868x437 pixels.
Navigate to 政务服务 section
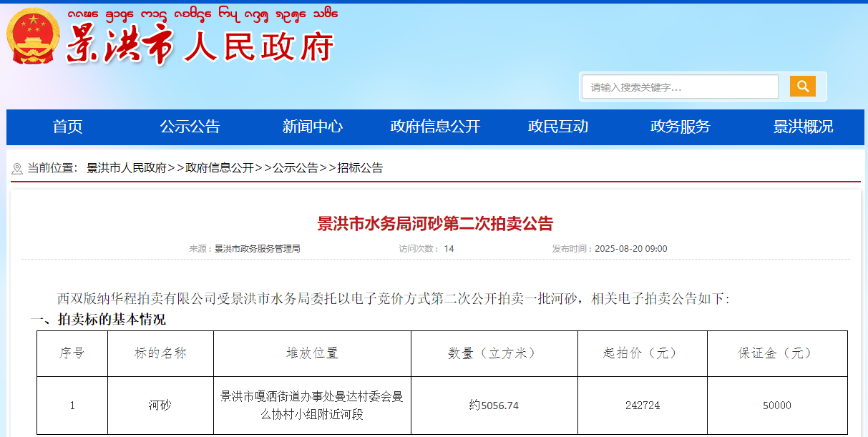[x=680, y=127]
